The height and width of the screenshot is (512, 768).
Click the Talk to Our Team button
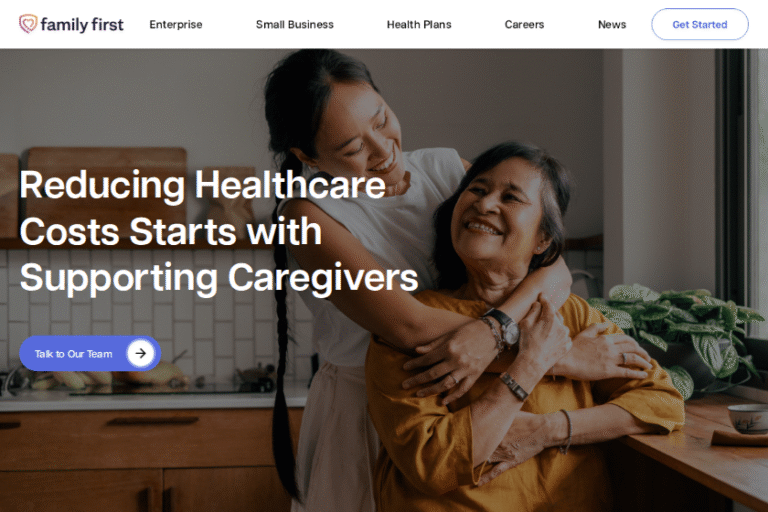[90, 353]
